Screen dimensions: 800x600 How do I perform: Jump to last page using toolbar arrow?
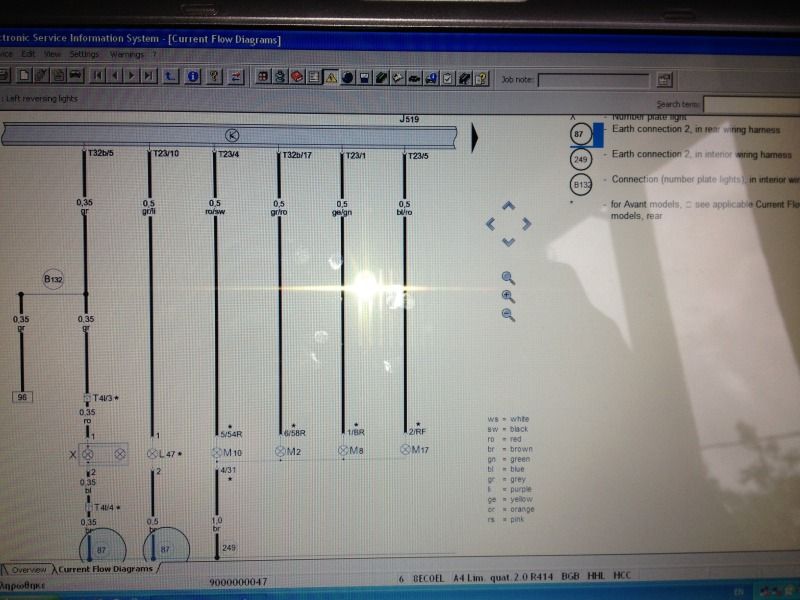coord(148,76)
